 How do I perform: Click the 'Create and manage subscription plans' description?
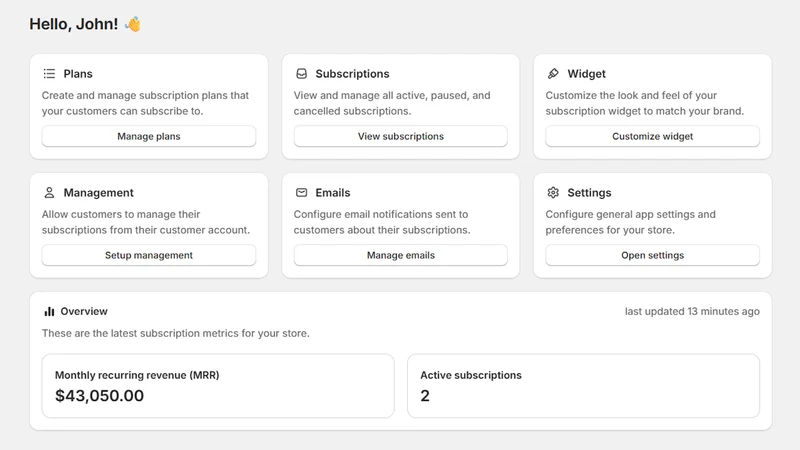click(x=145, y=103)
